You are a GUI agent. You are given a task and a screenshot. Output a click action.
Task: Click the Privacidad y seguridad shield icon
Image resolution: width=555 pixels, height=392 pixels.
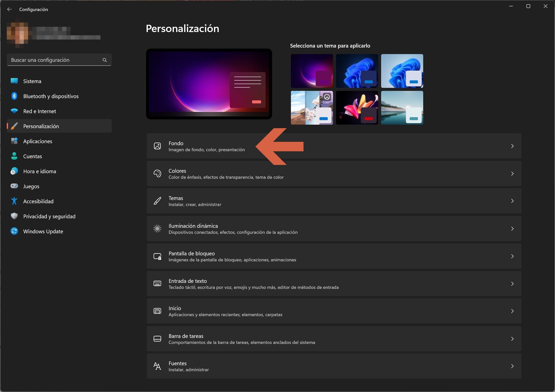coord(14,216)
